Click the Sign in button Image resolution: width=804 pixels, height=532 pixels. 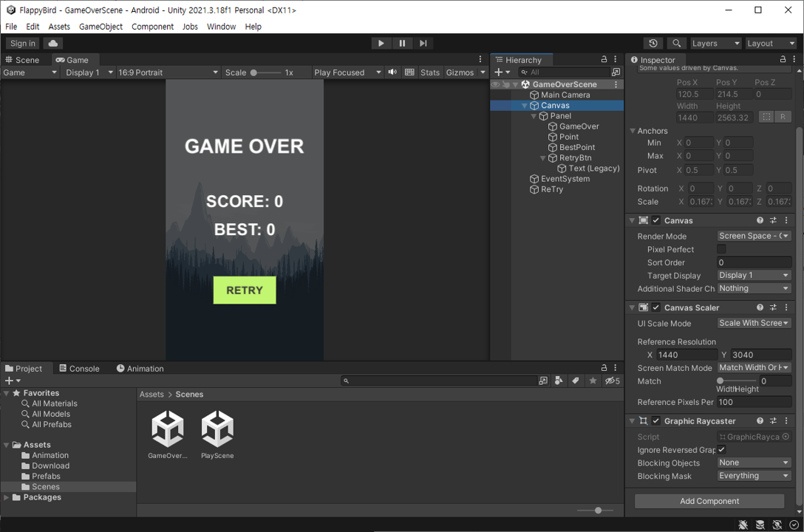(23, 44)
